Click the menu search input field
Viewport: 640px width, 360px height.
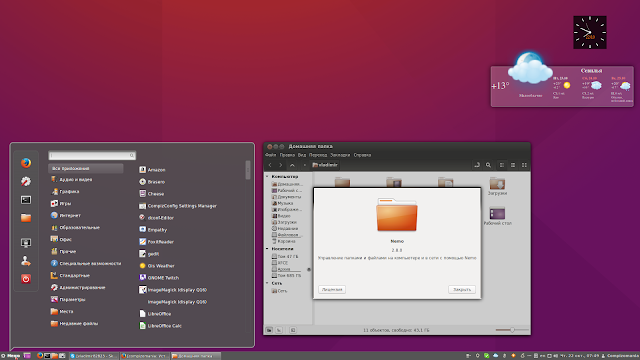[92, 155]
